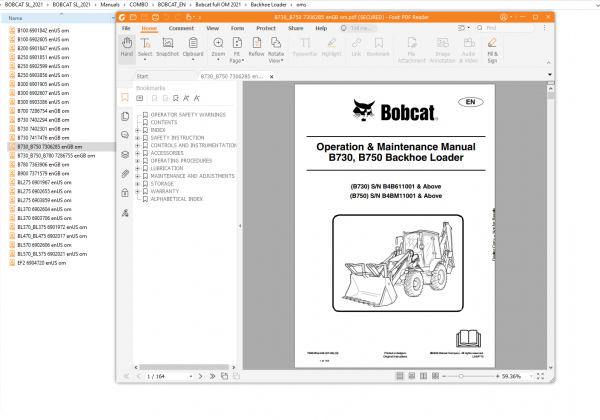Viewport: 600px width, 420px height.
Task: Increase bookmark font size
Action: [186, 98]
